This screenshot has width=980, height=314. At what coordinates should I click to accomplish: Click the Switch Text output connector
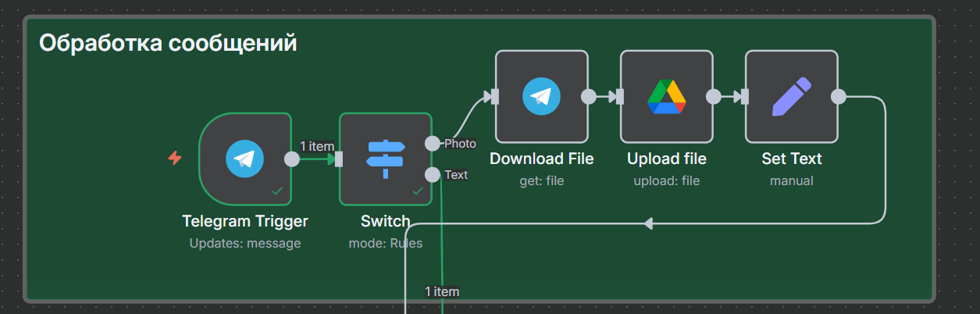click(x=432, y=174)
